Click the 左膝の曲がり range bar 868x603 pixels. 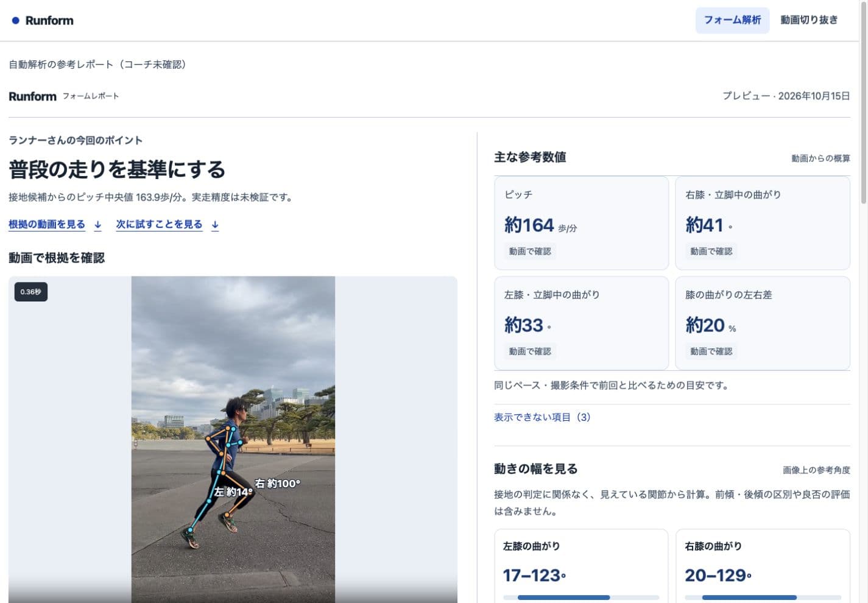click(581, 598)
